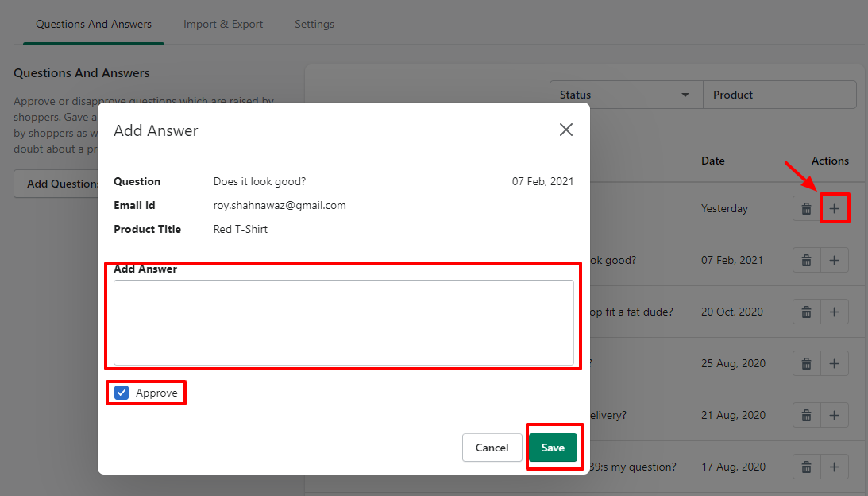
Task: Cancel the Add Answer dialog
Action: 492,448
